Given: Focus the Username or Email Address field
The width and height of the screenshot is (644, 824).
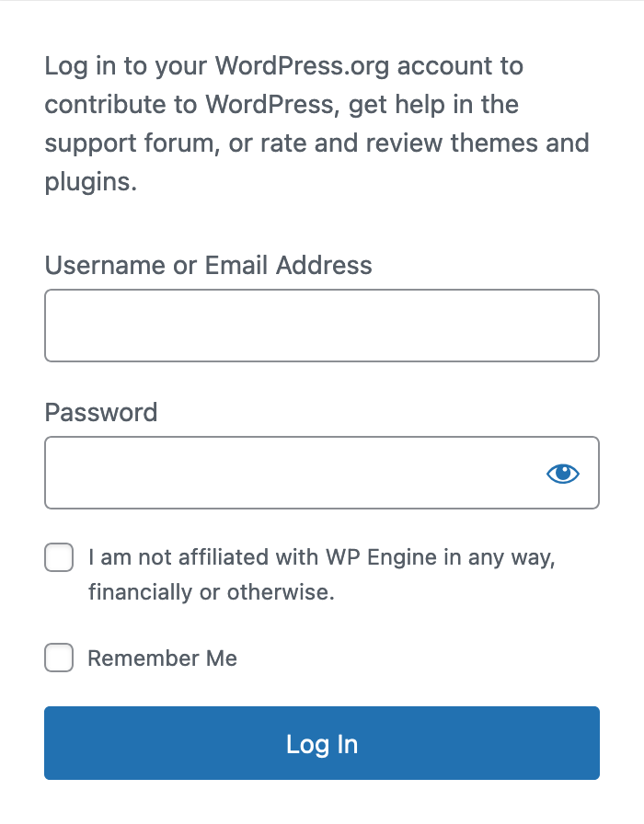Looking at the screenshot, I should (x=322, y=326).
